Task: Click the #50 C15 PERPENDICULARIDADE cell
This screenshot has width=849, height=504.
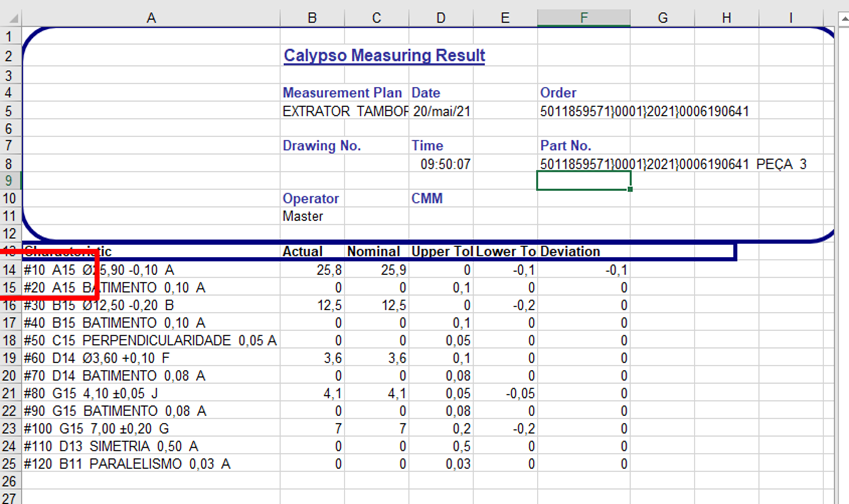Action: tap(150, 341)
